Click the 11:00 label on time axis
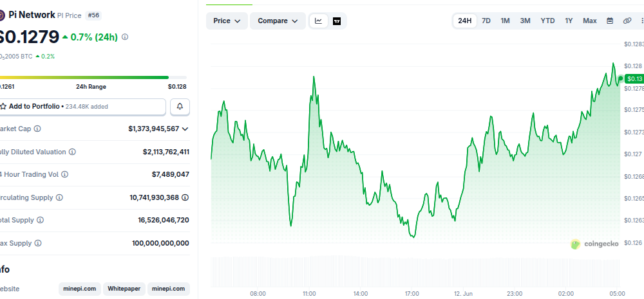 (309, 294)
